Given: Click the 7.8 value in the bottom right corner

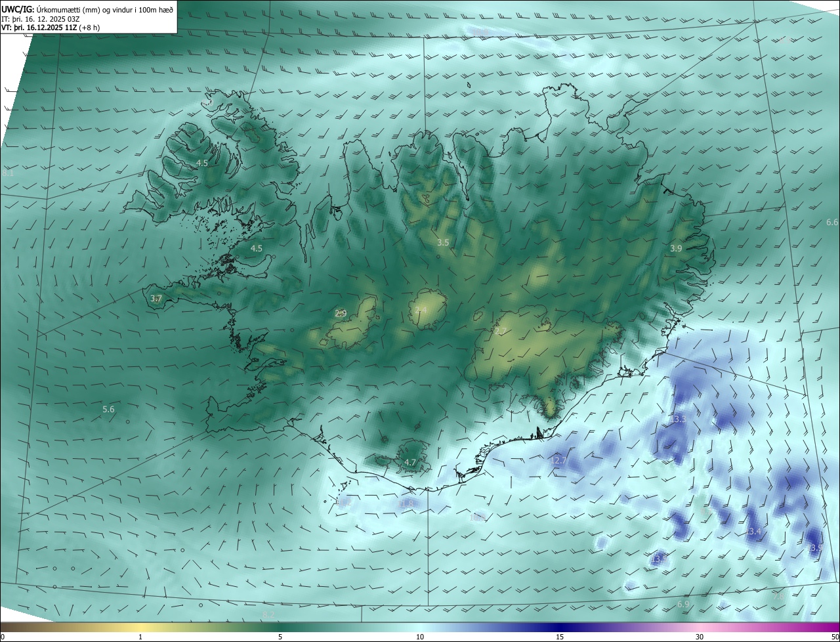Looking at the screenshot, I should 778,597.
